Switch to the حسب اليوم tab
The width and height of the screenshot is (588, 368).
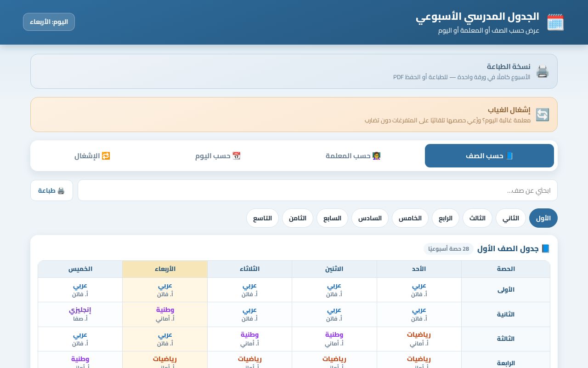pyautogui.click(x=218, y=156)
